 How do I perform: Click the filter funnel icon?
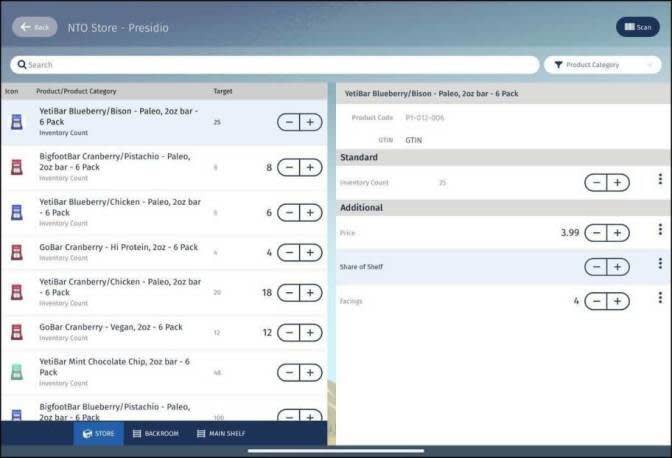click(x=558, y=65)
